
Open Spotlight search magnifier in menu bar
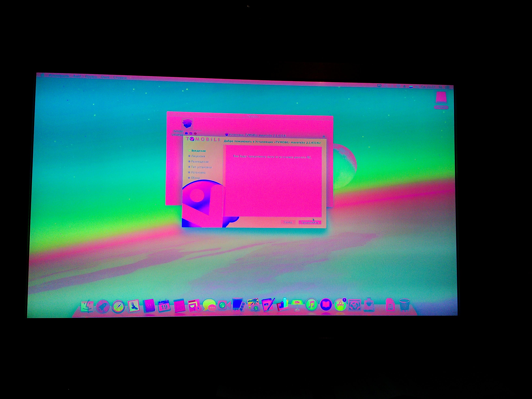(x=440, y=87)
